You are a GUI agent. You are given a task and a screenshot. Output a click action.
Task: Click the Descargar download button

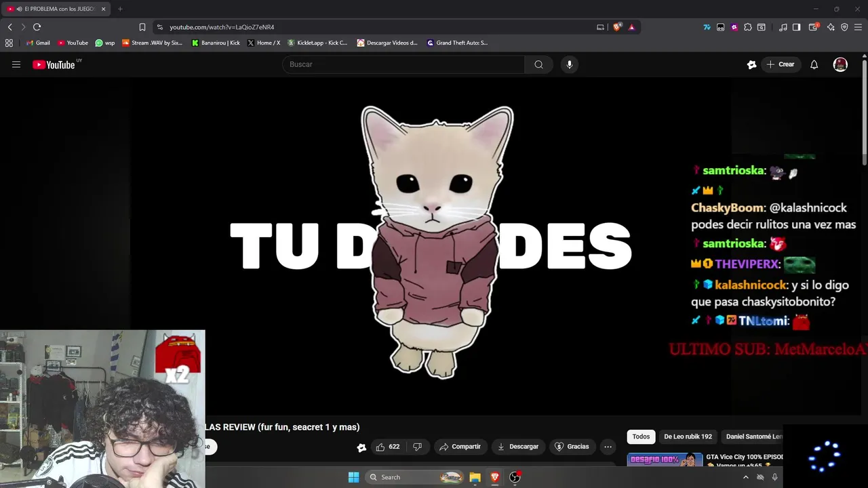(x=518, y=447)
